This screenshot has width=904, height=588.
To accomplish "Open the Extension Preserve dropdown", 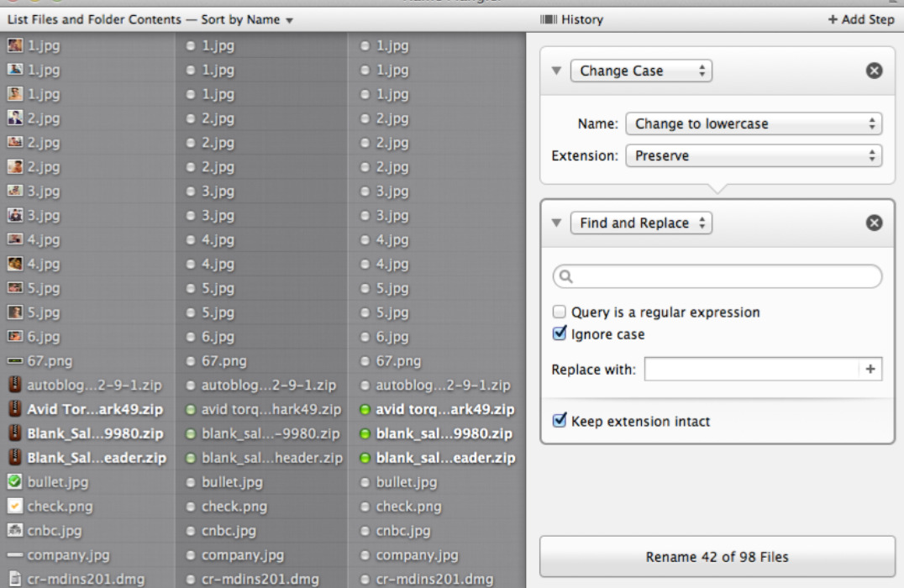I will click(754, 156).
